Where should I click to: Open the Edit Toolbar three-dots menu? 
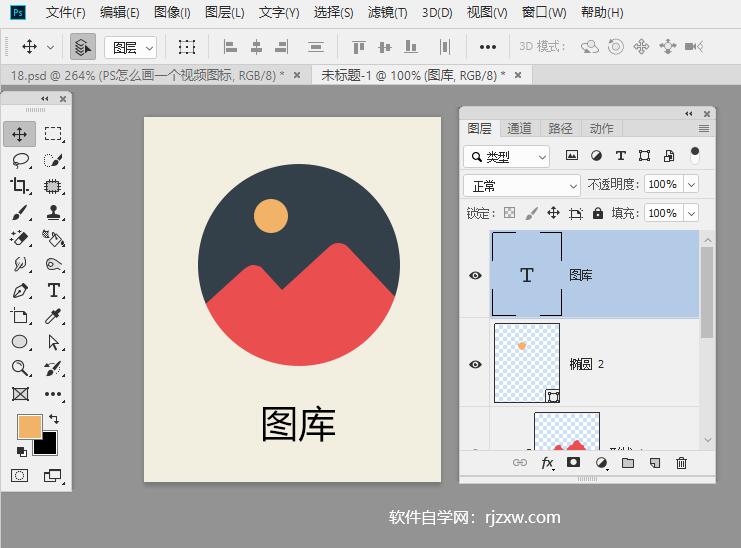pyautogui.click(x=53, y=394)
